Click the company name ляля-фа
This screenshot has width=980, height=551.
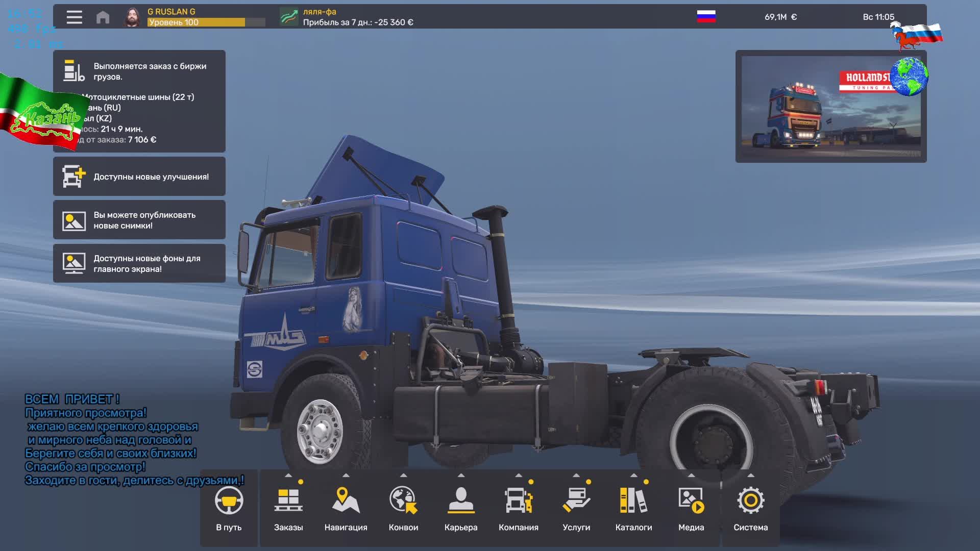tap(320, 11)
